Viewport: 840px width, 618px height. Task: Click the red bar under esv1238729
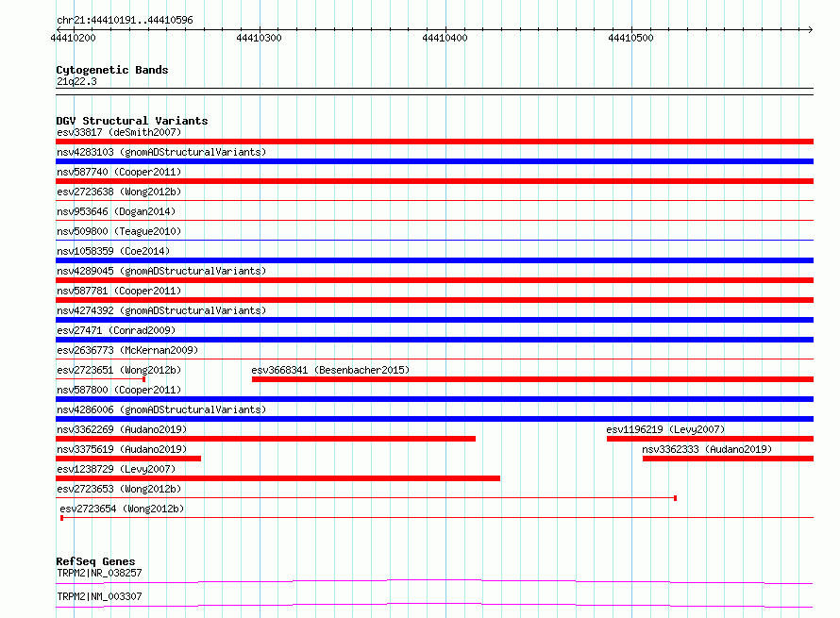tap(278, 478)
